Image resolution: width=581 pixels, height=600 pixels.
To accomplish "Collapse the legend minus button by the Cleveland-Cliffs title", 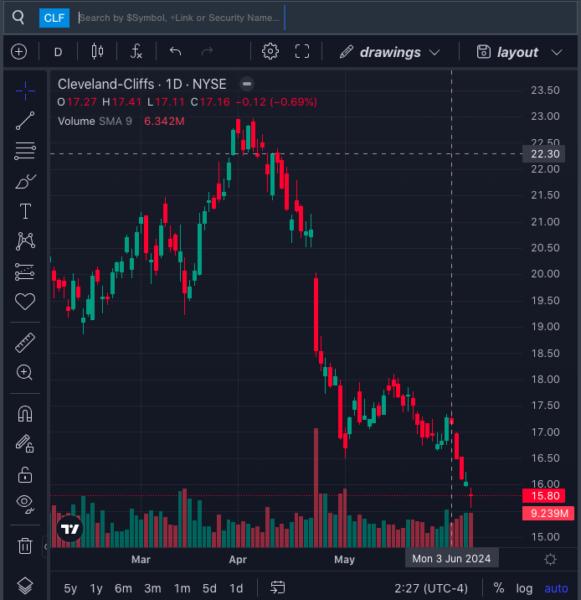I will coord(247,84).
